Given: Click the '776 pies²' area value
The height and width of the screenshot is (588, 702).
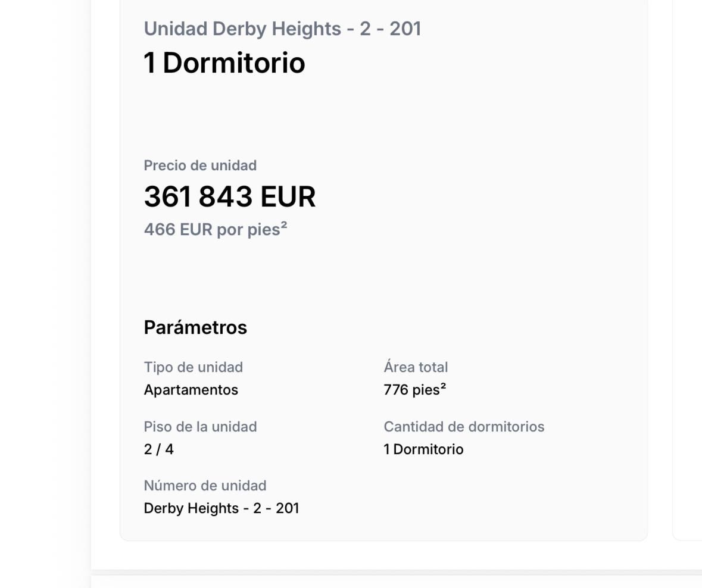Looking at the screenshot, I should [415, 390].
